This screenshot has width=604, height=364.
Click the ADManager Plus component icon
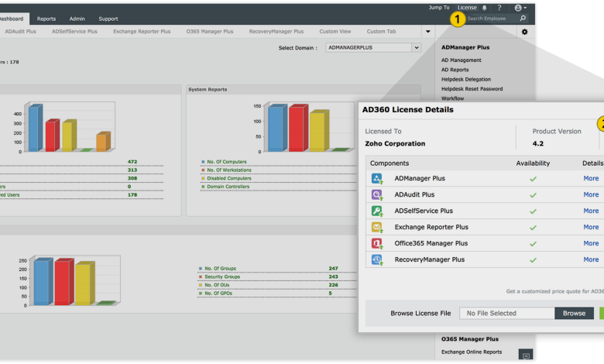coord(377,178)
